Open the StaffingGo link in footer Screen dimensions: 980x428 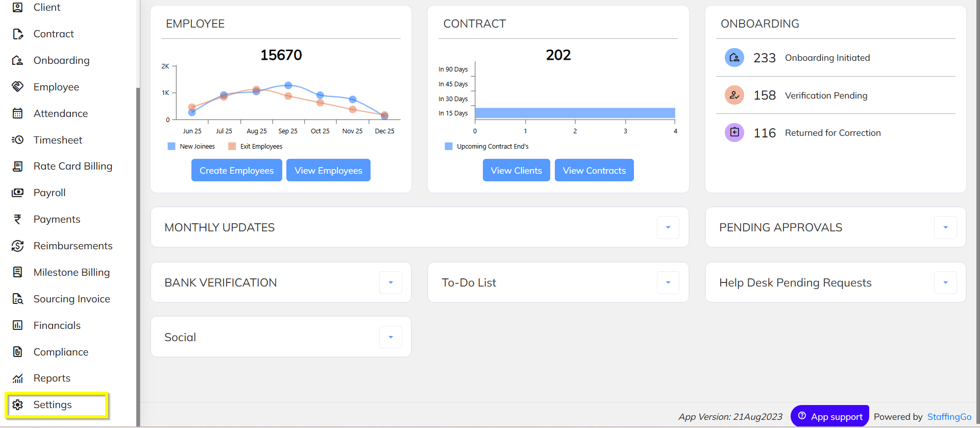pos(949,417)
